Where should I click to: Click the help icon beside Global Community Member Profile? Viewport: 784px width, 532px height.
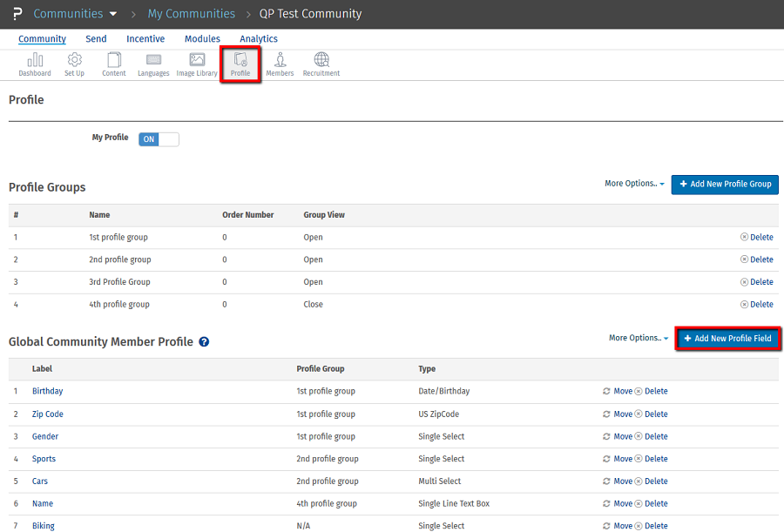click(x=204, y=342)
